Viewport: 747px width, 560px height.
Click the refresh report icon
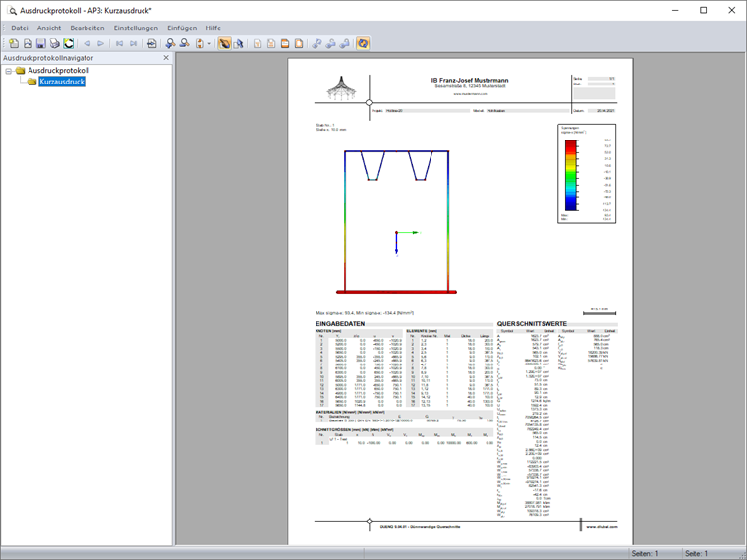pyautogui.click(x=69, y=44)
